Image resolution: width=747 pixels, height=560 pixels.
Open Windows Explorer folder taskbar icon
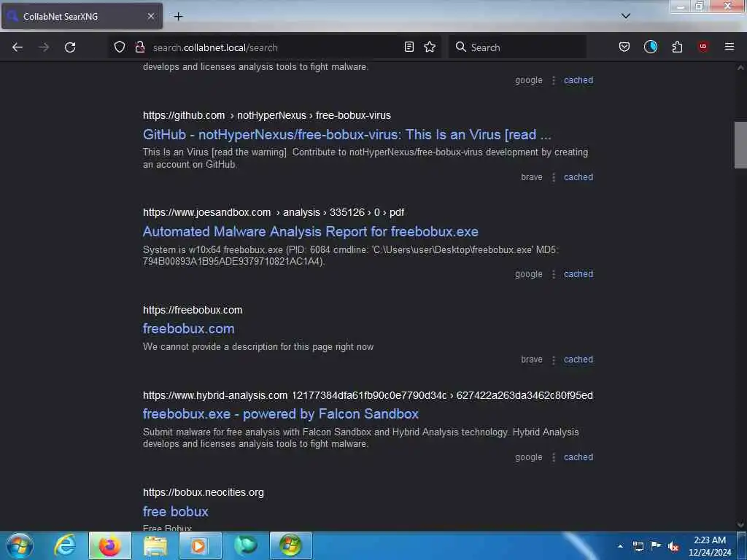click(x=155, y=545)
